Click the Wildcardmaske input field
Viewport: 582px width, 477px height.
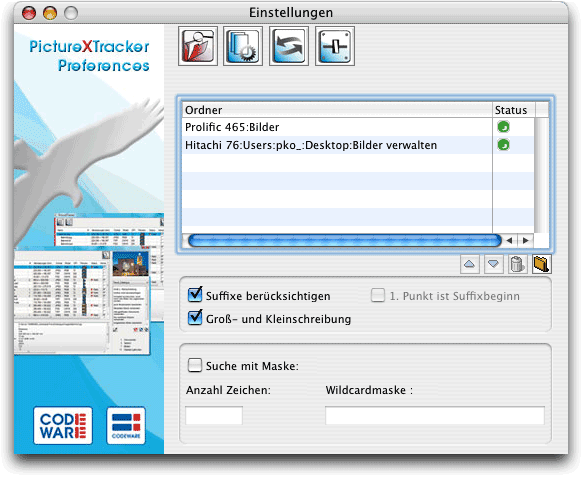(435, 415)
